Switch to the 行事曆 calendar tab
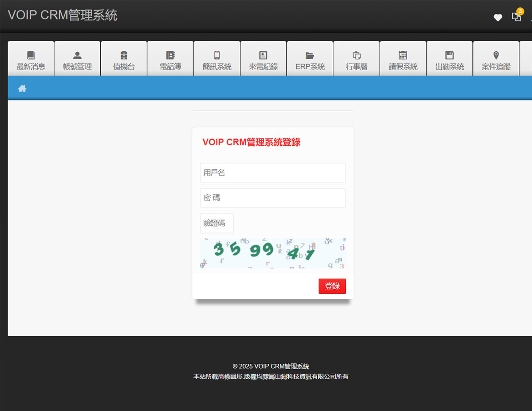This screenshot has width=532, height=411. point(356,60)
